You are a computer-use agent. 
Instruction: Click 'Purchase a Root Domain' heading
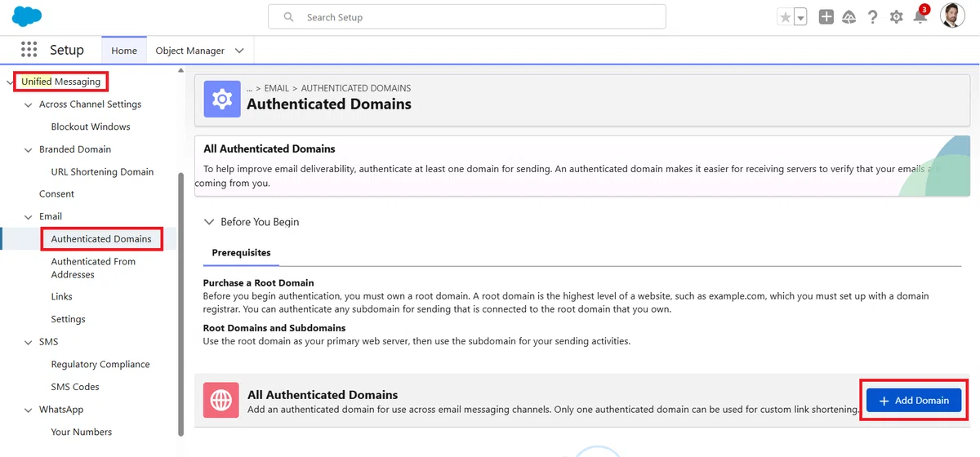point(259,283)
